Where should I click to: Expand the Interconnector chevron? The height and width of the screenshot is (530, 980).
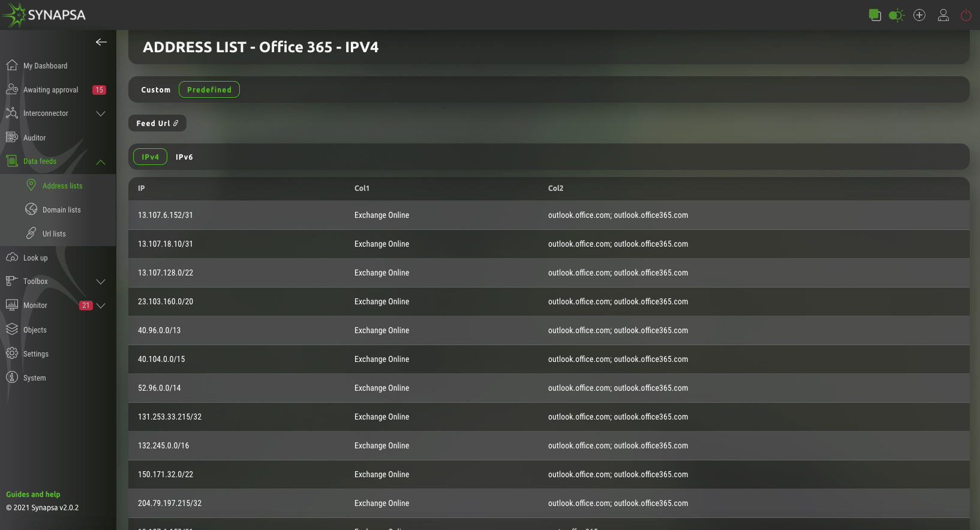tap(101, 113)
